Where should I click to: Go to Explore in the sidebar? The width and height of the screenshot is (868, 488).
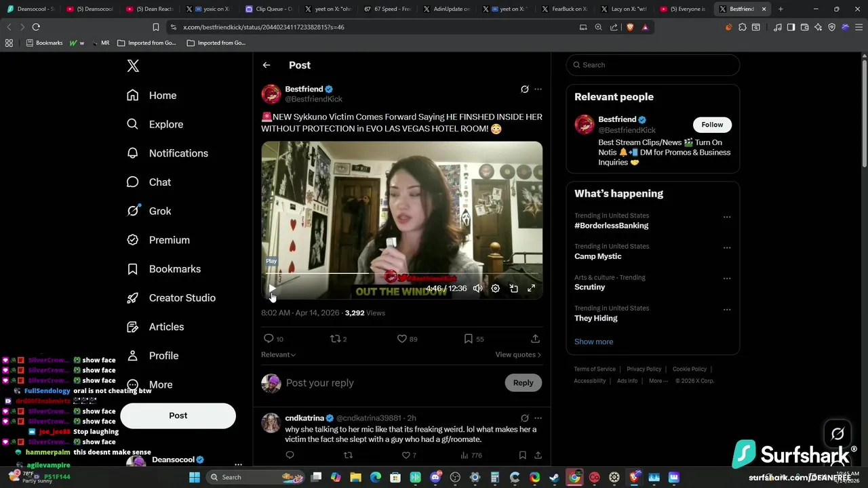click(155, 125)
